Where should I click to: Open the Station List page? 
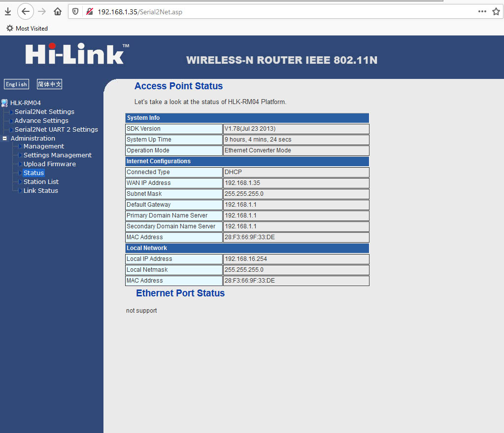(x=41, y=182)
